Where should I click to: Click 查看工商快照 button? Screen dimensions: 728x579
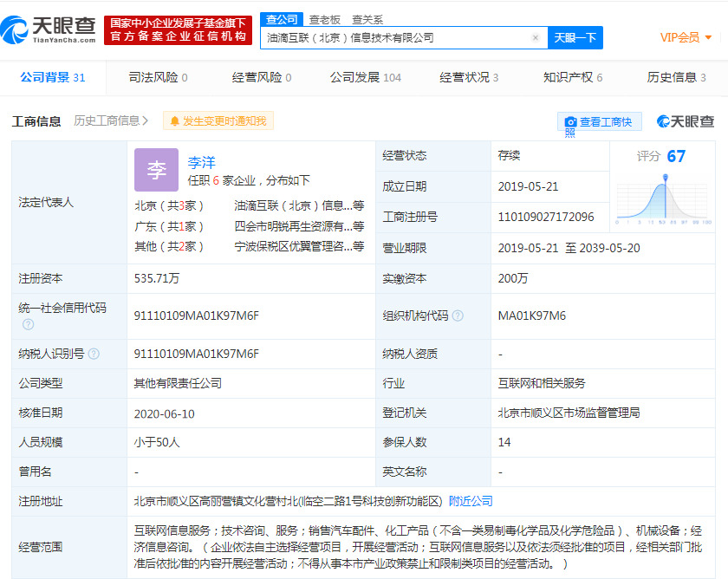tap(600, 122)
